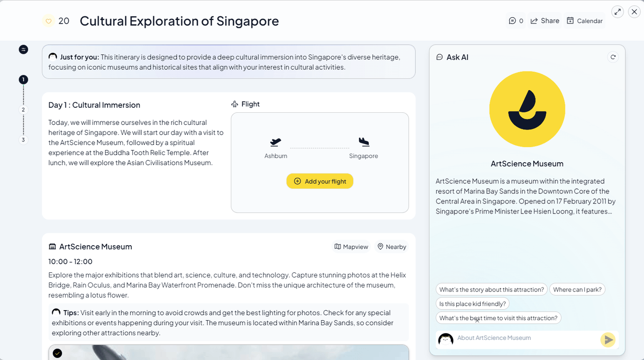Ask "What's the best time to visit" suggestion
The height and width of the screenshot is (360, 644).
[x=498, y=318]
